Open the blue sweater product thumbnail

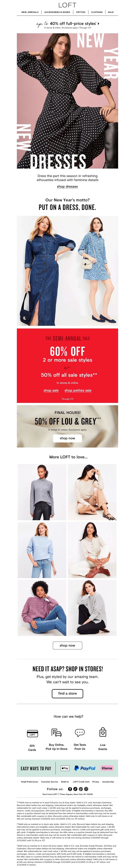42,550
